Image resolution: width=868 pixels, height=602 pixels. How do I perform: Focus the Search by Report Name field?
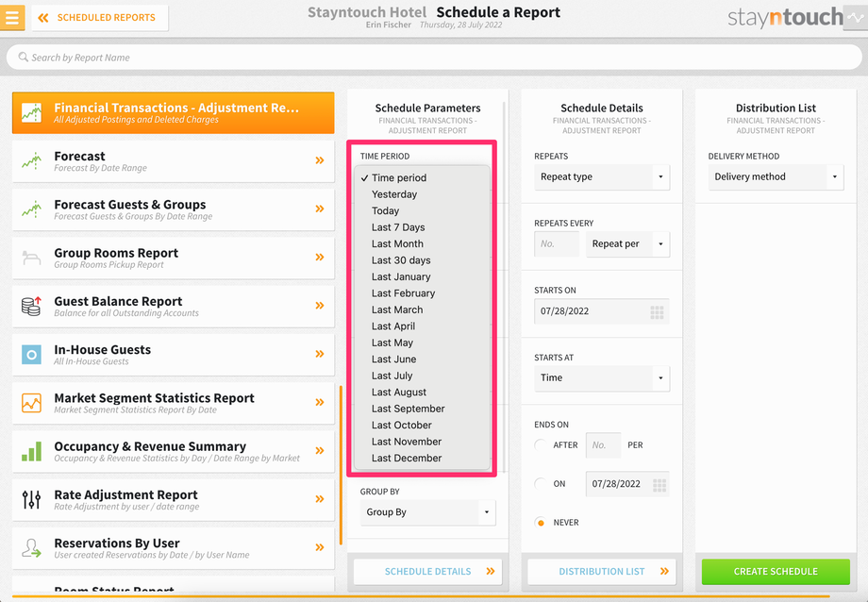point(434,57)
